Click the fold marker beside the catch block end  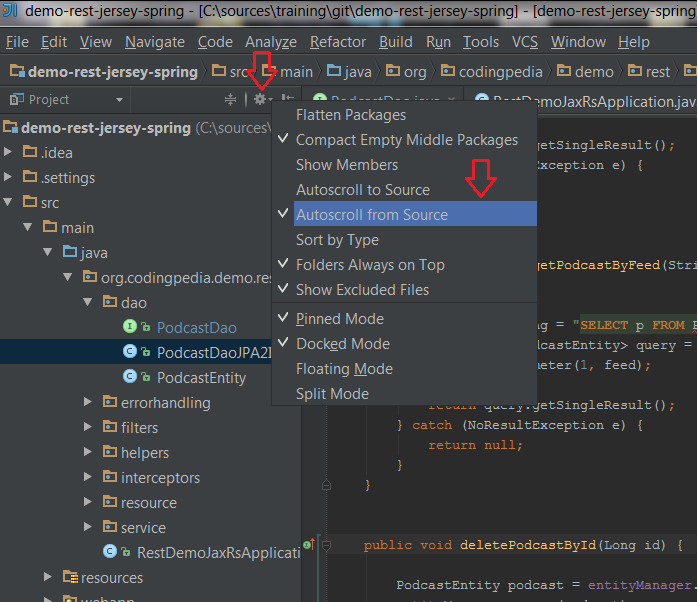[x=326, y=484]
